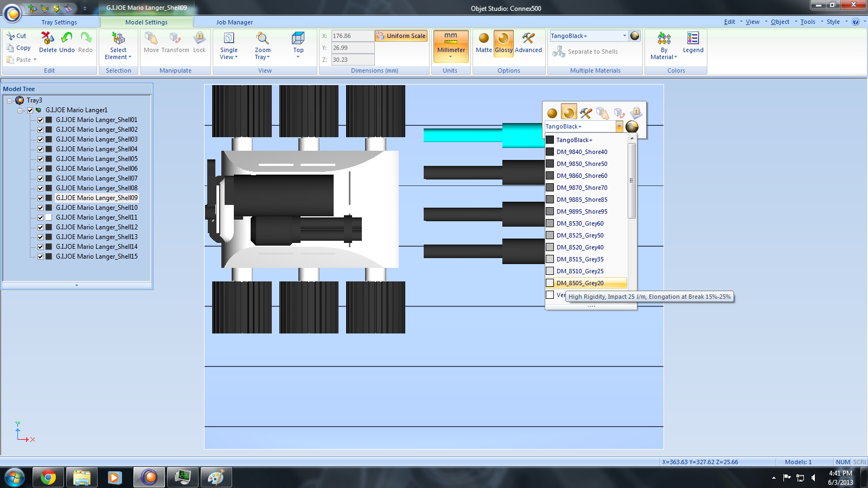Screen dimensions: 868x488
Task: Open the Windows Start menu
Action: [x=14, y=477]
